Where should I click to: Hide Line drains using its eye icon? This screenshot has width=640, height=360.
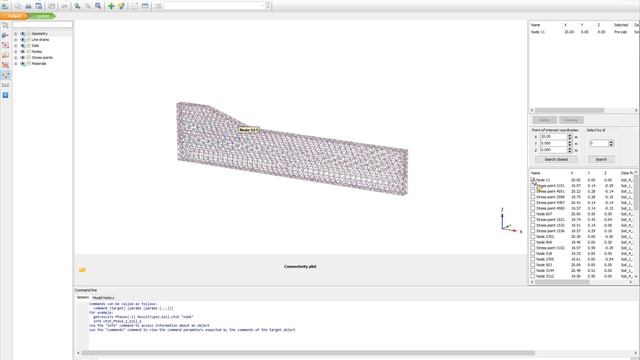(x=23, y=40)
